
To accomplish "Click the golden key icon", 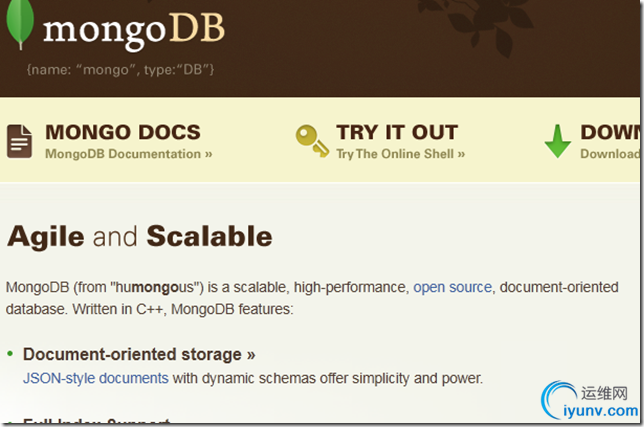I will (x=312, y=141).
